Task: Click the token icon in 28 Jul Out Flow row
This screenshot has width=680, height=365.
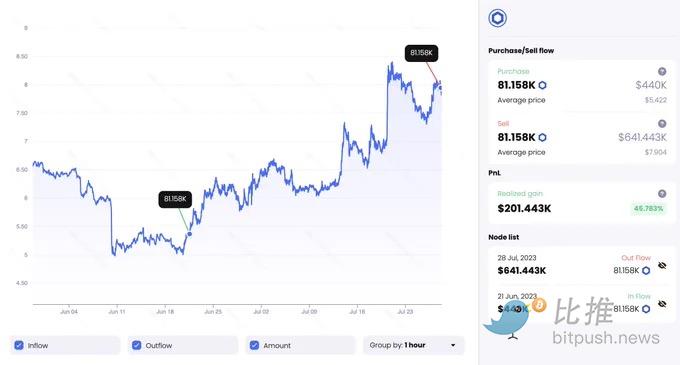Action: [x=646, y=270]
